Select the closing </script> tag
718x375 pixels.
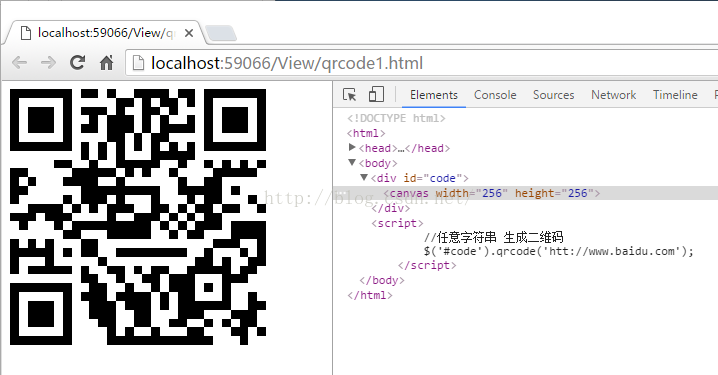427,266
